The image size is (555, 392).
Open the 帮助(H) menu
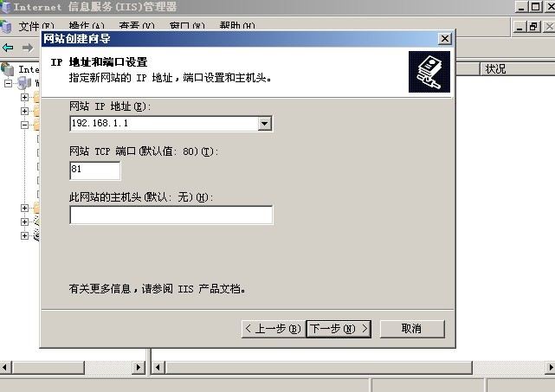coord(237,26)
